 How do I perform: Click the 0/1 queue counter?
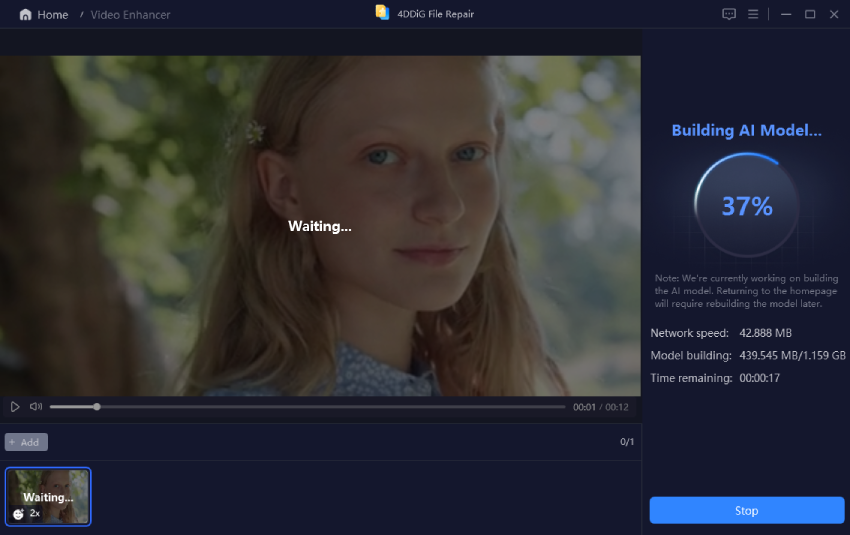coord(627,442)
